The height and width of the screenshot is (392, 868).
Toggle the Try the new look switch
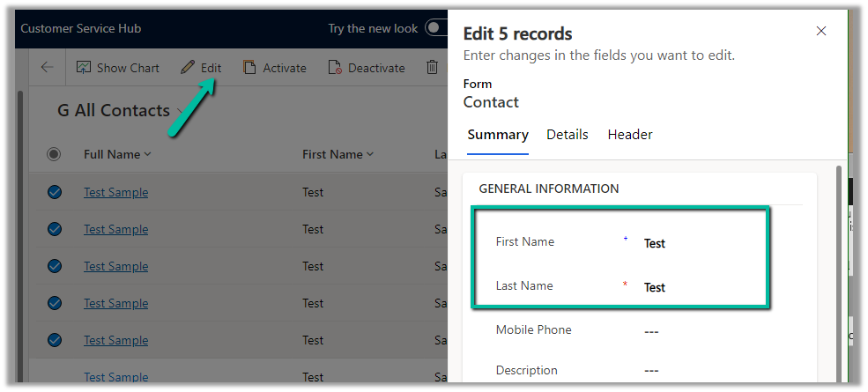[x=435, y=28]
